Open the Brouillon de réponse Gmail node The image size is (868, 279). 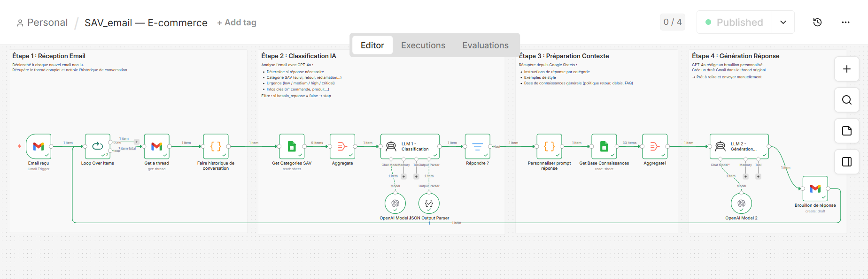click(x=815, y=189)
